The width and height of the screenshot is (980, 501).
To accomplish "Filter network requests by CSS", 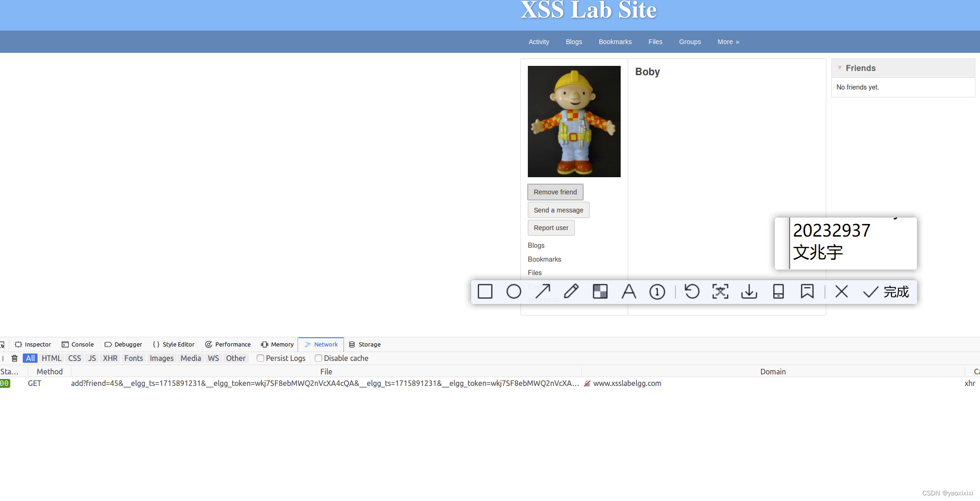I will [x=75, y=358].
